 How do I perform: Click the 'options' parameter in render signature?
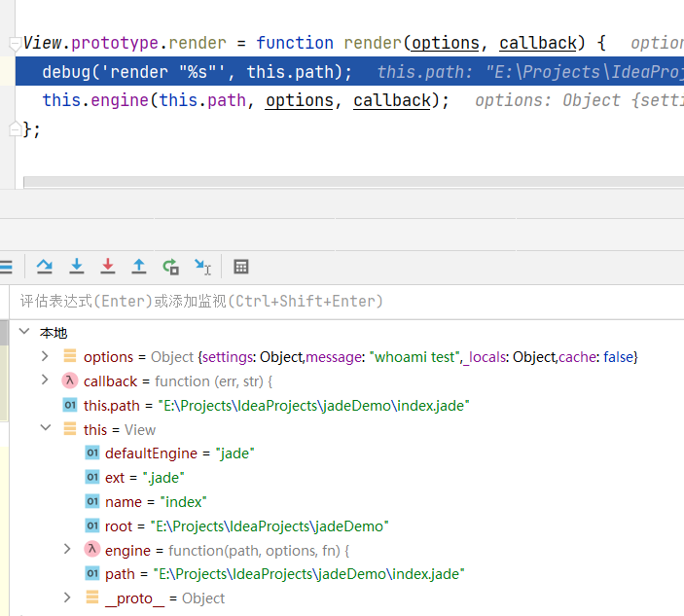[445, 43]
